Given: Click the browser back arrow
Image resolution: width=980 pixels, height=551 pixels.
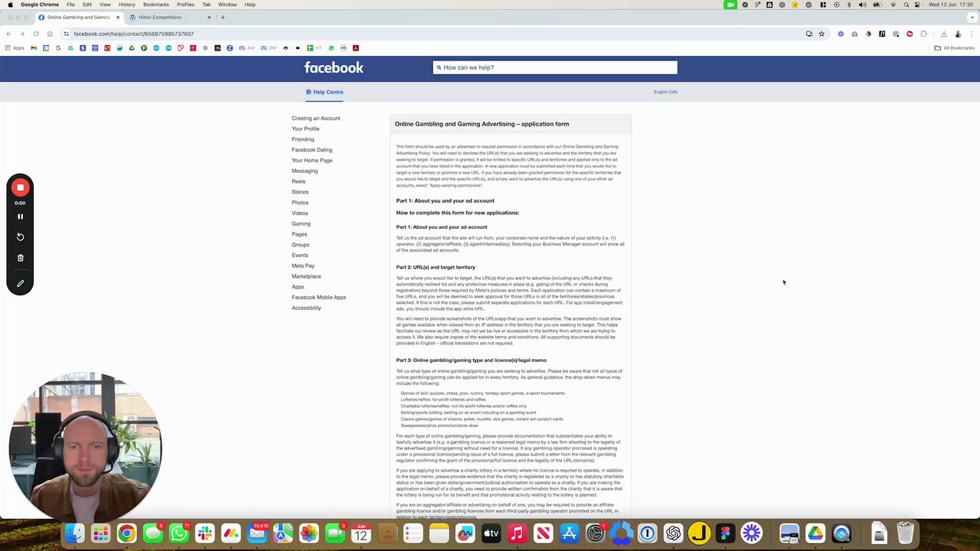Looking at the screenshot, I should click(x=8, y=34).
